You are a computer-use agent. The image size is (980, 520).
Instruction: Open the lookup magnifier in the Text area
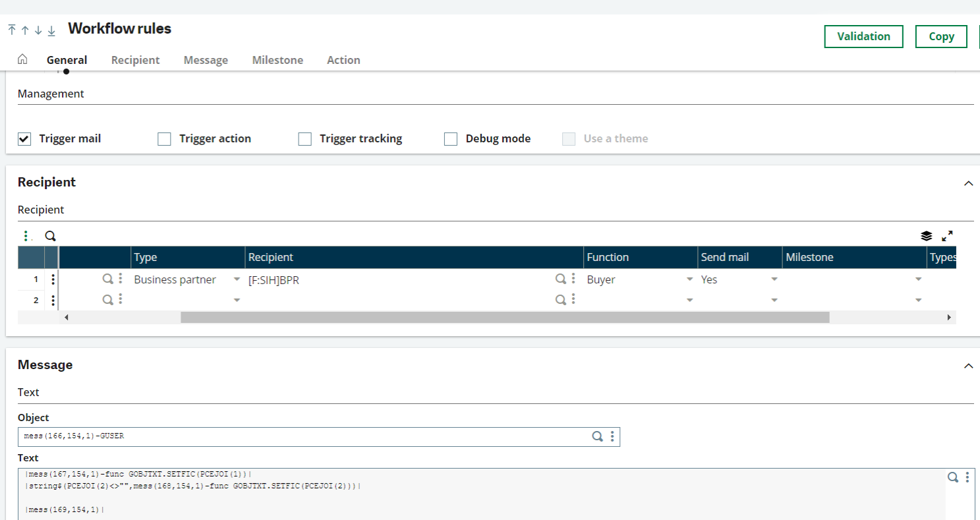952,477
